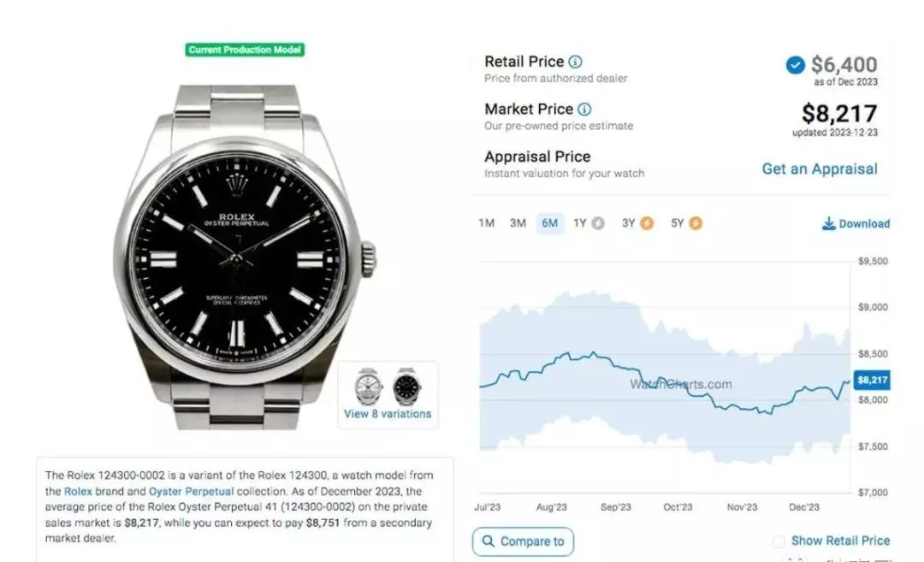The height and width of the screenshot is (562, 924).
Task: Open View 8 variations
Action: pyautogui.click(x=388, y=414)
